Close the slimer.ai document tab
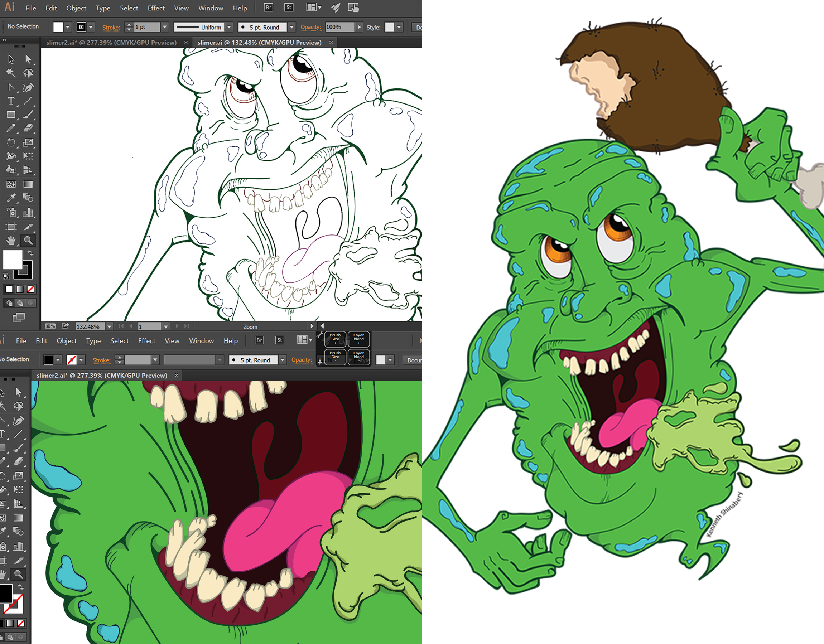The image size is (824, 644). (x=331, y=43)
